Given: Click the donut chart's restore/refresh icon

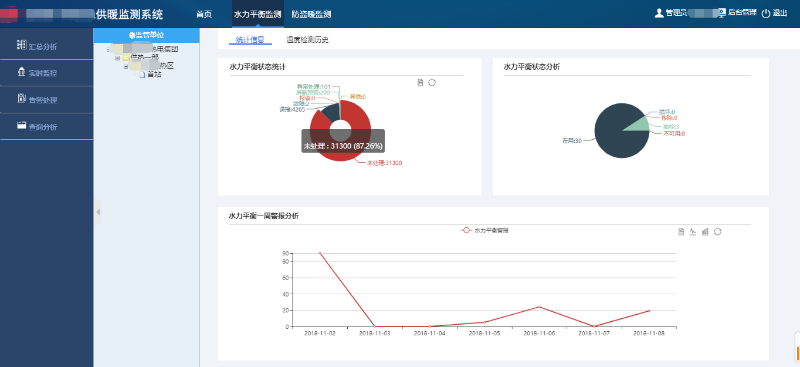Looking at the screenshot, I should click(x=432, y=83).
